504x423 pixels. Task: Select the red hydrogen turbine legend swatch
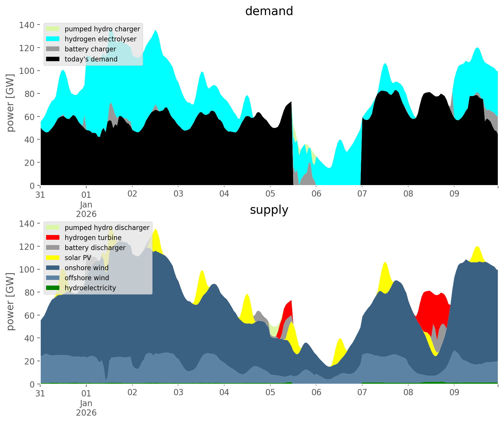(53, 238)
